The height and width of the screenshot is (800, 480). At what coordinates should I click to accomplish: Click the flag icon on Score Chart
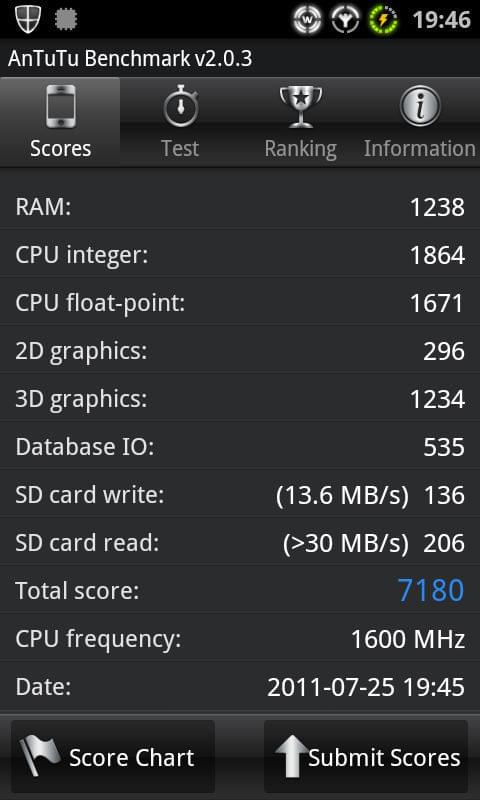pos(39,756)
